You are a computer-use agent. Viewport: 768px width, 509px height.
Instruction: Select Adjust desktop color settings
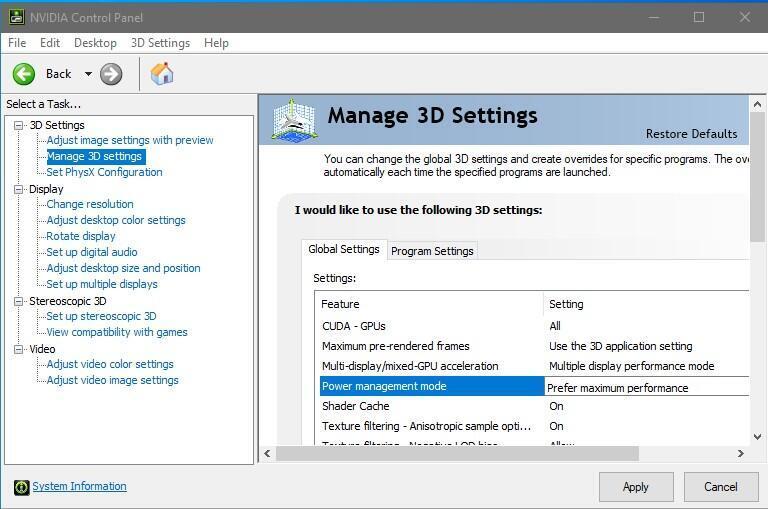click(x=116, y=220)
